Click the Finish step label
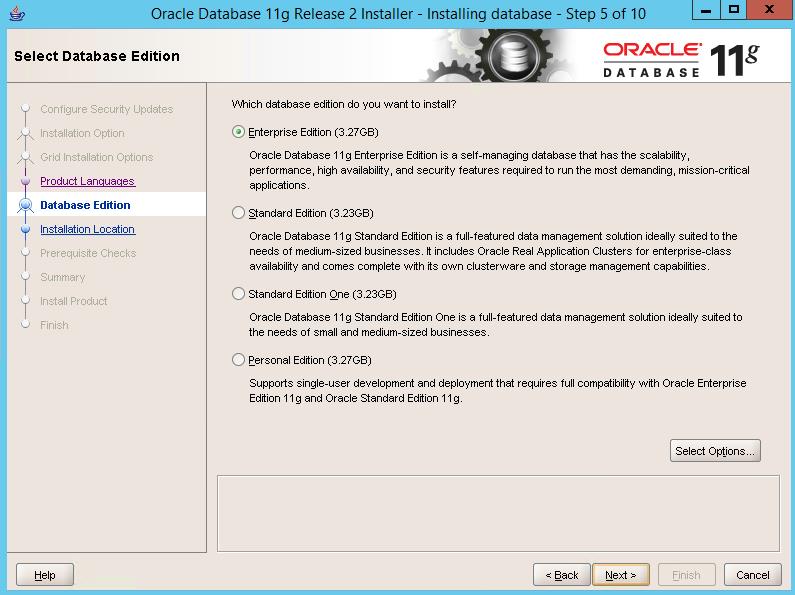The width and height of the screenshot is (795, 595). click(x=54, y=325)
